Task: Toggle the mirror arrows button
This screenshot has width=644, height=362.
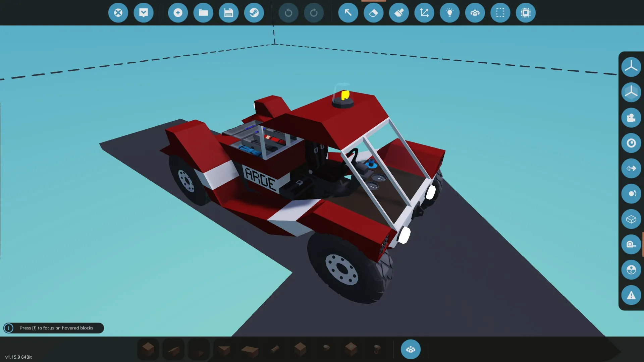Action: point(631,168)
